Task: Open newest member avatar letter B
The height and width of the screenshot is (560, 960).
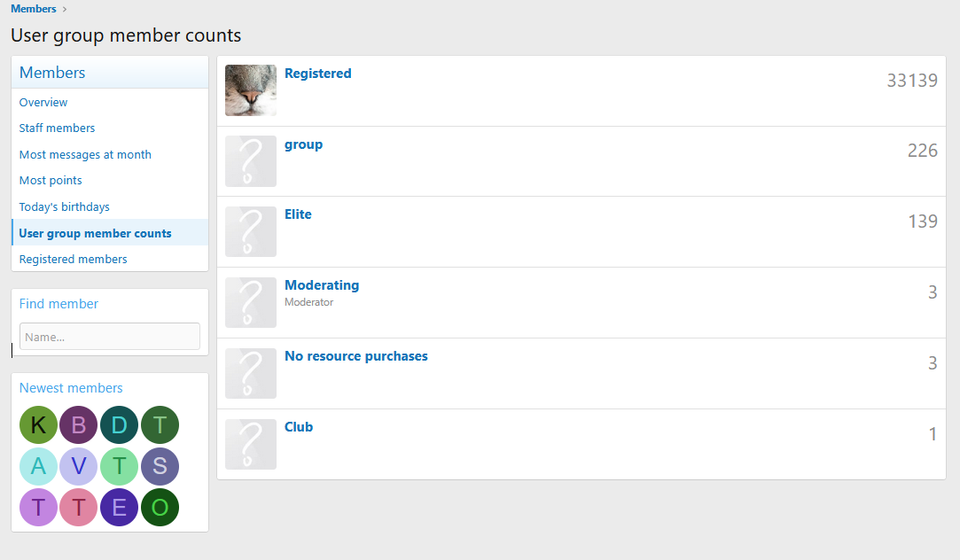Action: coord(78,425)
